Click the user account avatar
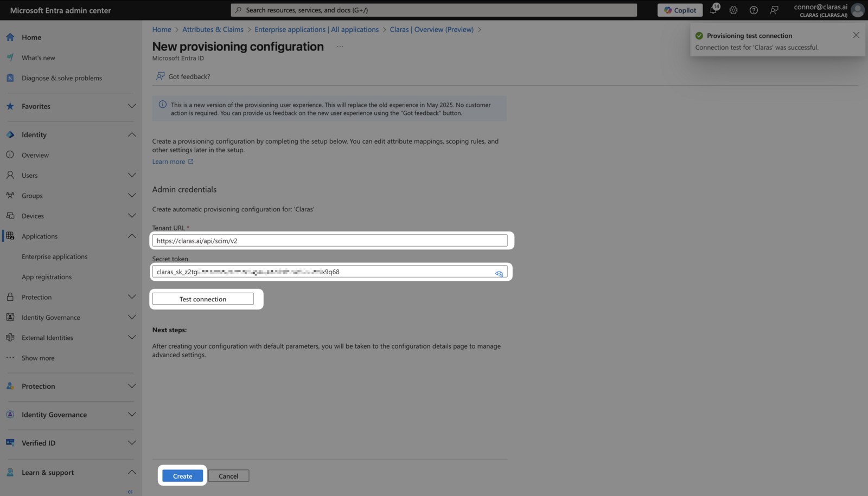This screenshot has height=496, width=868. 858,10
